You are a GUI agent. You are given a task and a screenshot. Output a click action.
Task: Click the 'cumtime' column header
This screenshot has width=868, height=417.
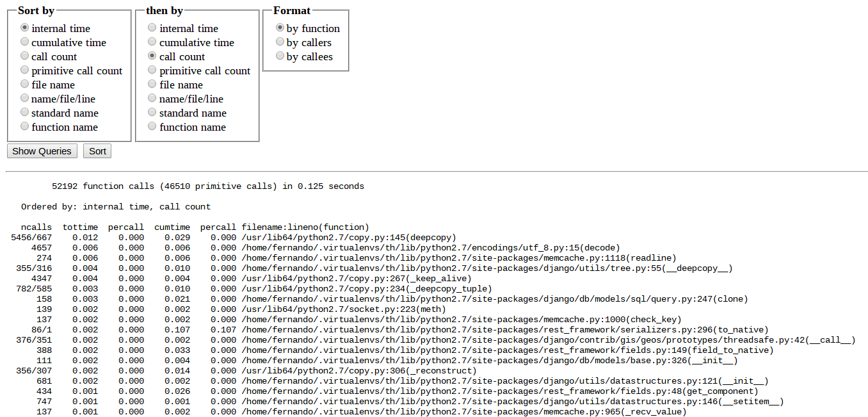[172, 227]
